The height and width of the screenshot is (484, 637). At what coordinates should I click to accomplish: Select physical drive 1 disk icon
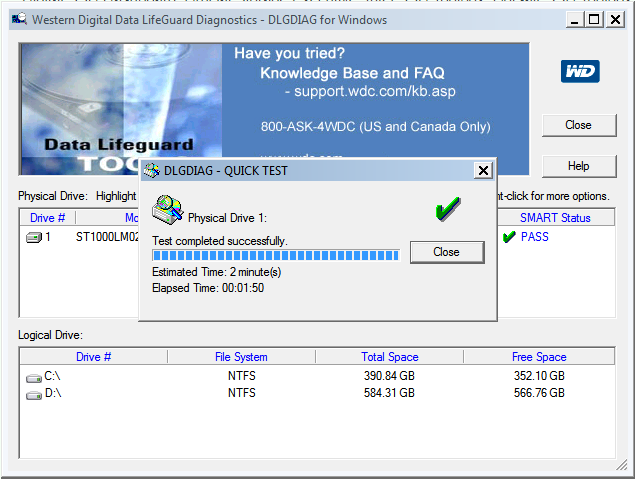point(34,237)
